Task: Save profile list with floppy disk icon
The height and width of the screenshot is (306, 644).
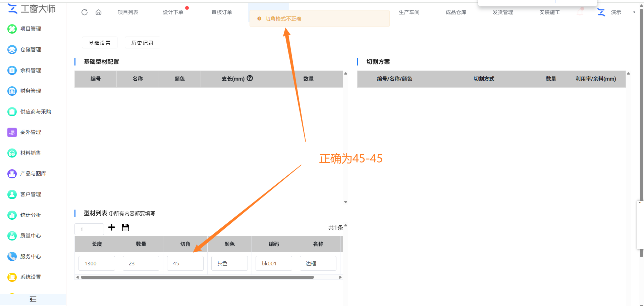Action: pos(125,227)
